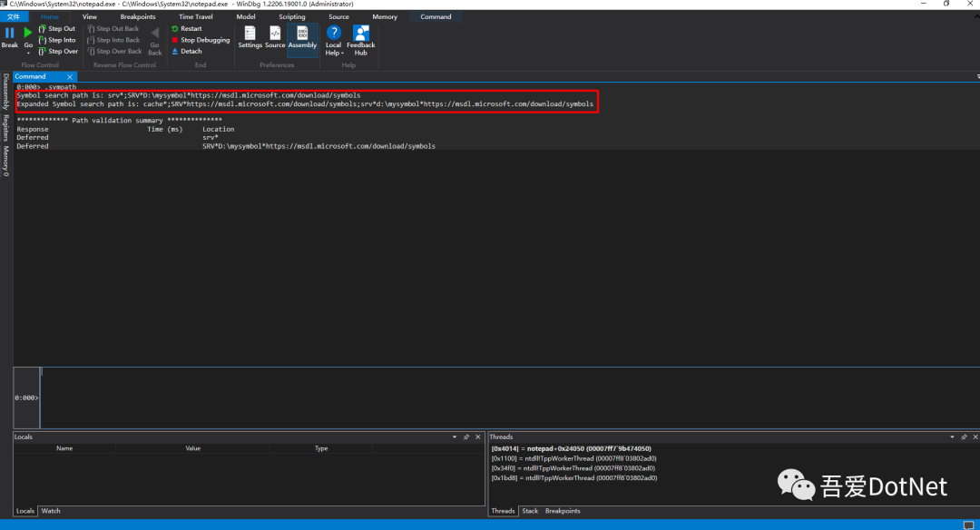Restart the debugging session
Screen dimensions: 980x530
point(187,29)
